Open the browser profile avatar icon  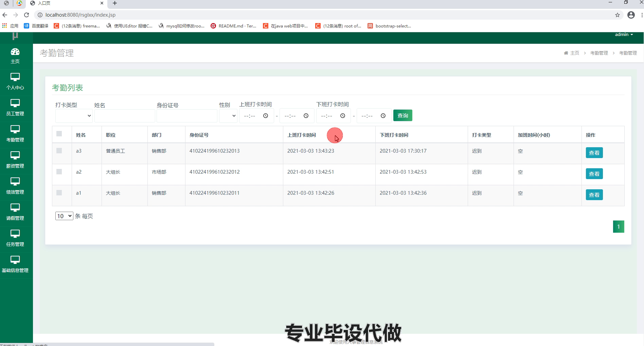(x=631, y=15)
